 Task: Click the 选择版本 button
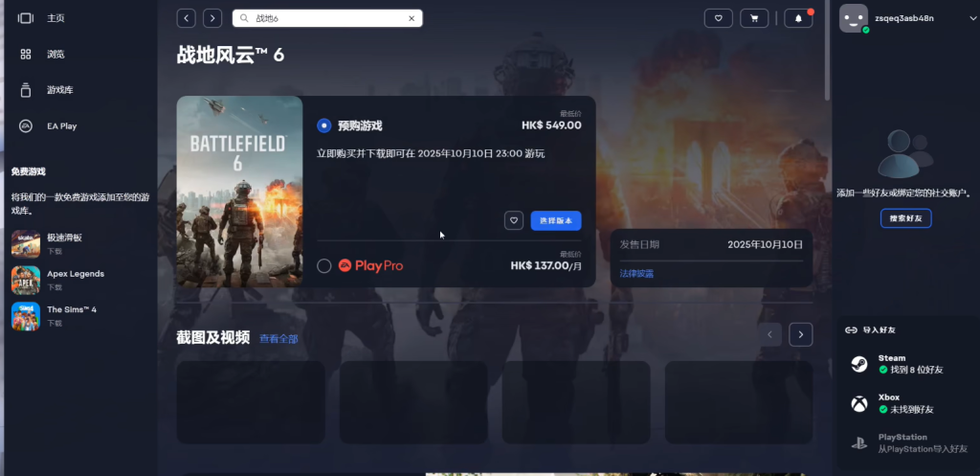click(555, 220)
